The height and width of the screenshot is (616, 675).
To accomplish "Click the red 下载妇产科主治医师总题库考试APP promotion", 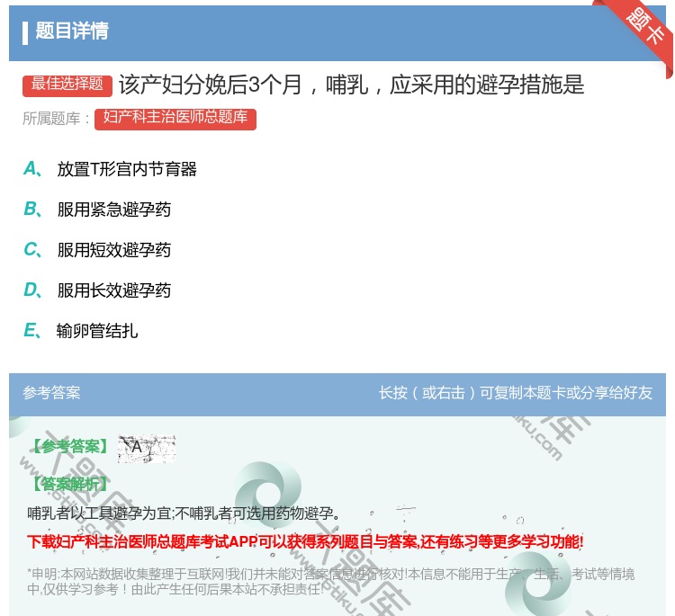I will click(x=305, y=541).
